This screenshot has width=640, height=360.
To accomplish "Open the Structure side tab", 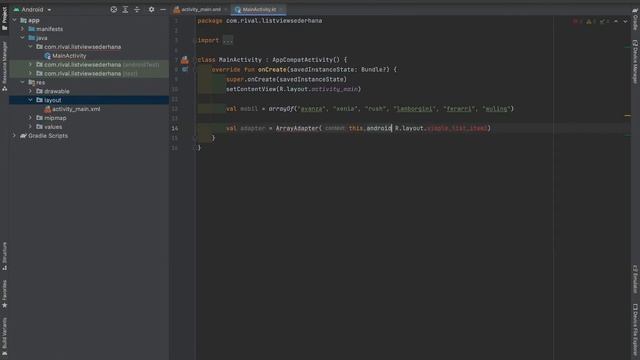I will [x=4, y=256].
